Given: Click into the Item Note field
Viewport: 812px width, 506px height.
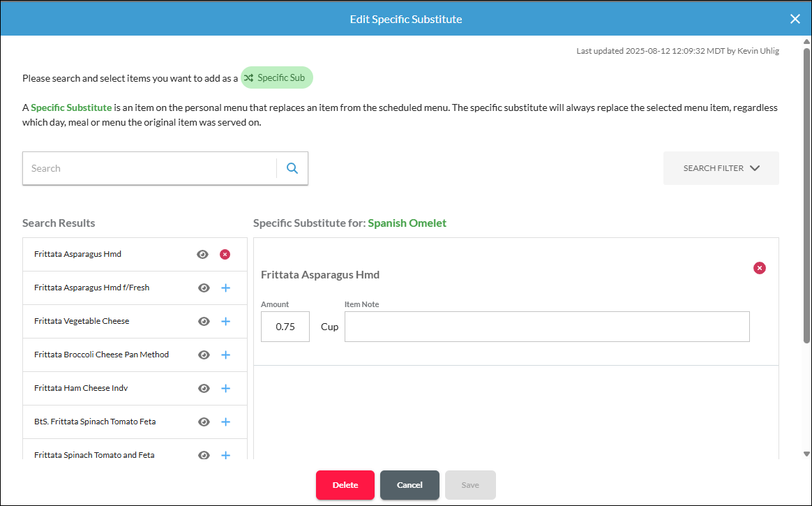Looking at the screenshot, I should pyautogui.click(x=547, y=327).
